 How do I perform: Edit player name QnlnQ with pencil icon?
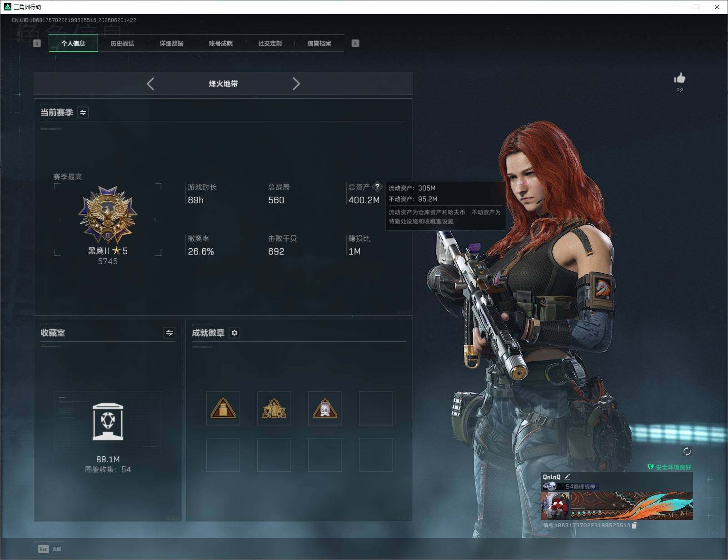click(567, 477)
